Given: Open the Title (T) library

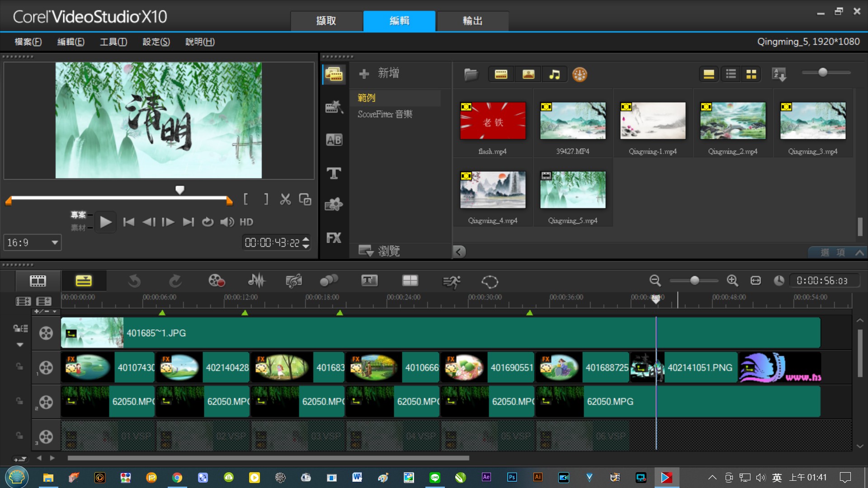Looking at the screenshot, I should click(x=334, y=173).
